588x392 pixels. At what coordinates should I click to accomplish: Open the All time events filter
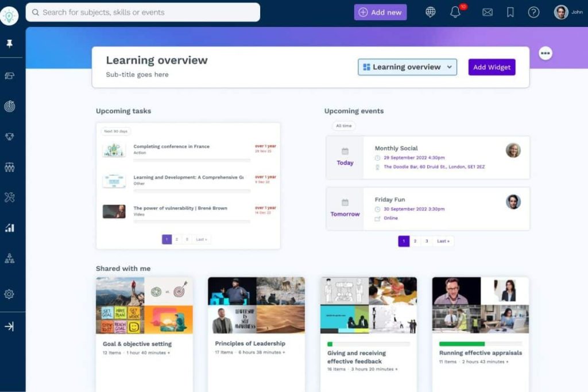point(344,126)
